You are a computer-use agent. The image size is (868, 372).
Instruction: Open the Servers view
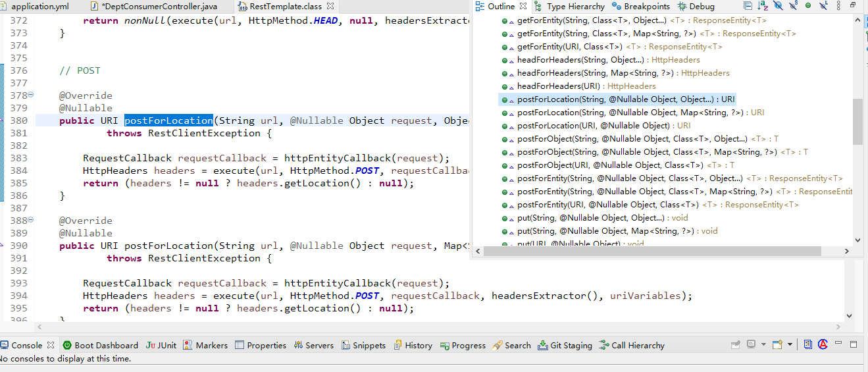[x=314, y=345]
